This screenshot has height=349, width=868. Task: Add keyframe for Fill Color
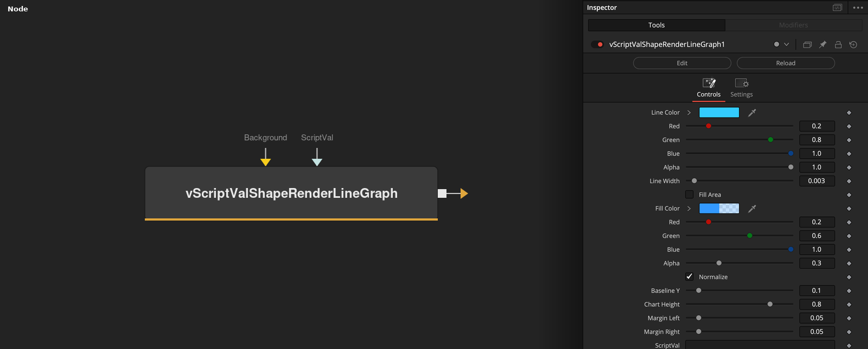click(x=849, y=209)
